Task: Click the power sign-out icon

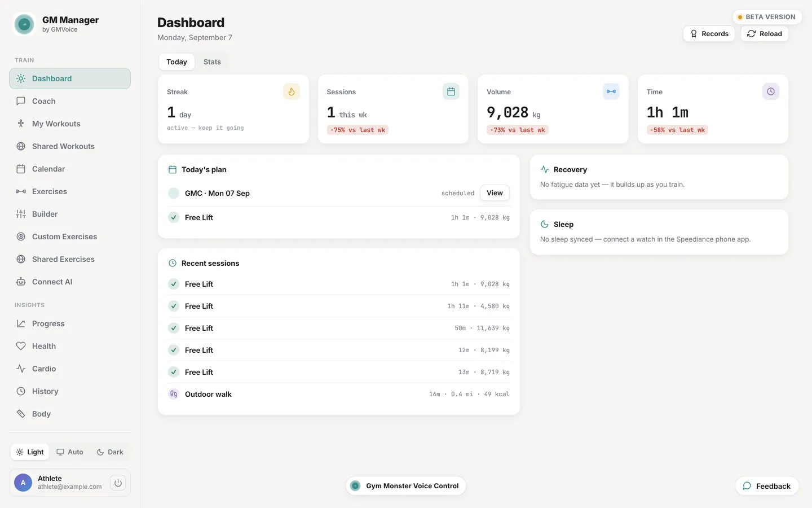Action: [x=118, y=483]
